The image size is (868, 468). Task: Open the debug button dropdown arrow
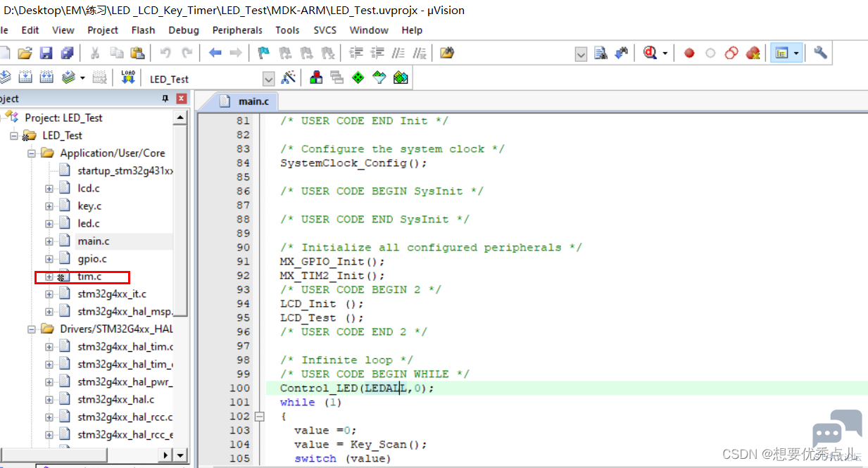pyautogui.click(x=664, y=53)
